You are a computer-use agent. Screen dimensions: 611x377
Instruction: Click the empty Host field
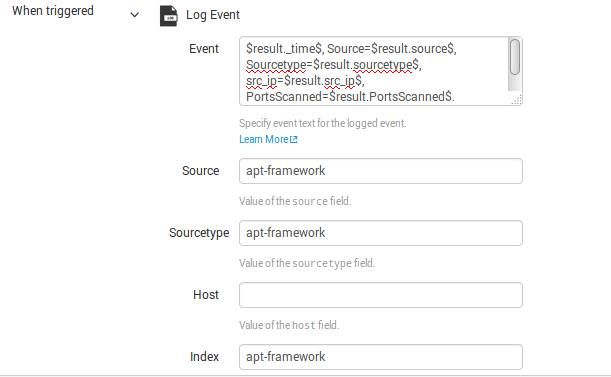pyautogui.click(x=381, y=295)
